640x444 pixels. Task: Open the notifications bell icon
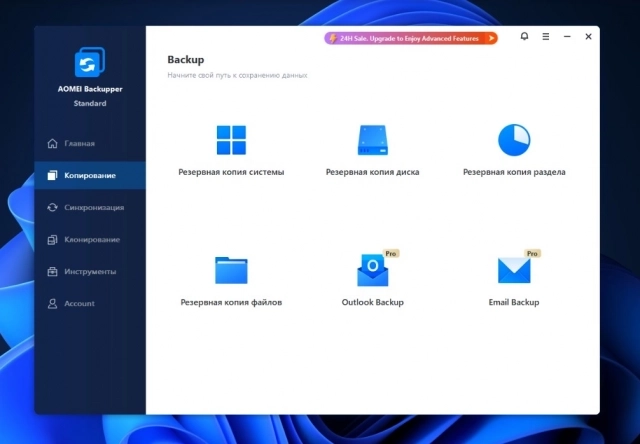click(525, 37)
